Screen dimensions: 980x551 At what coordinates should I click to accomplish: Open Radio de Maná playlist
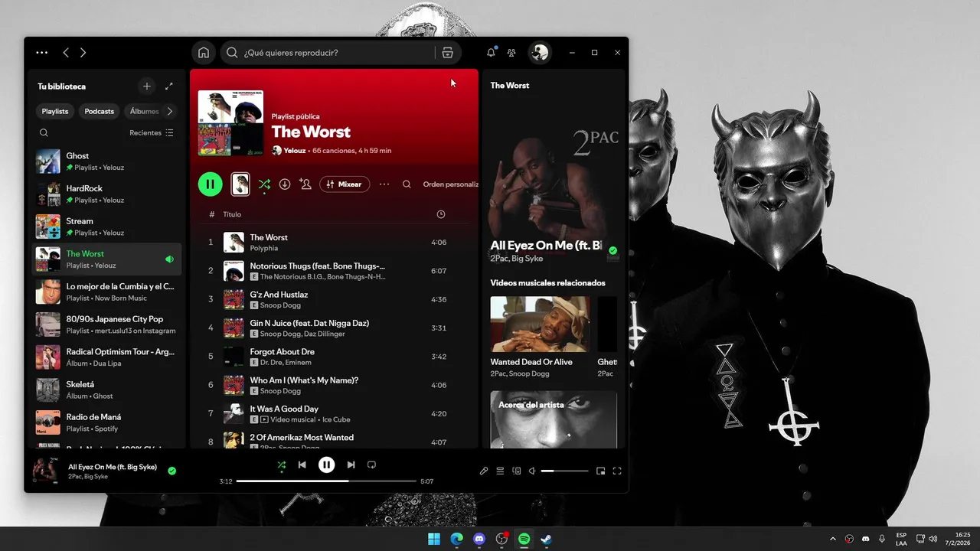[x=106, y=422]
